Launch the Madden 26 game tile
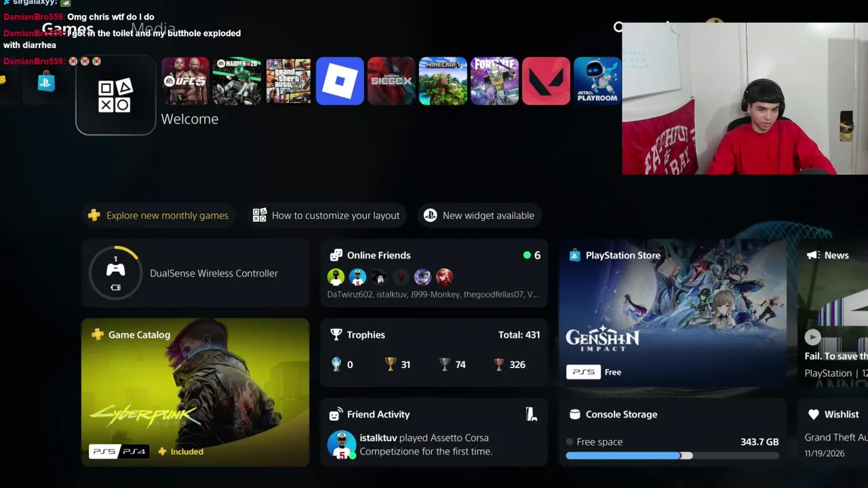This screenshot has width=868, height=488. (x=237, y=81)
